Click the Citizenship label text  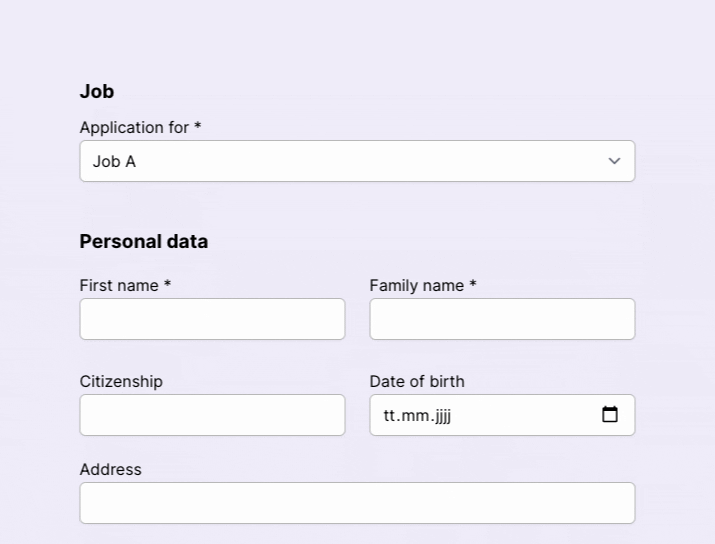pos(121,381)
